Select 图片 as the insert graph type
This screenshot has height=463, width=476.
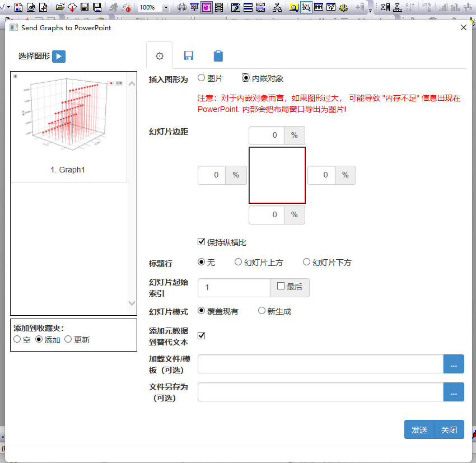pos(202,78)
